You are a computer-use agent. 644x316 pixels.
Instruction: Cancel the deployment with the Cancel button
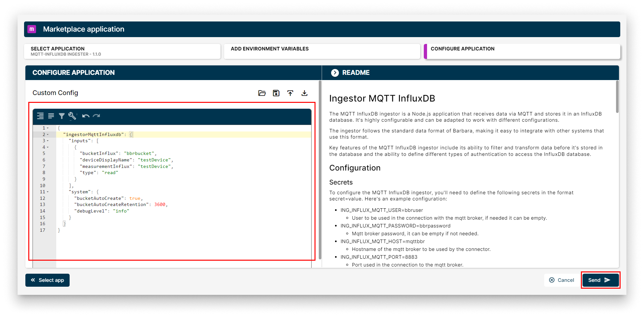click(x=562, y=280)
